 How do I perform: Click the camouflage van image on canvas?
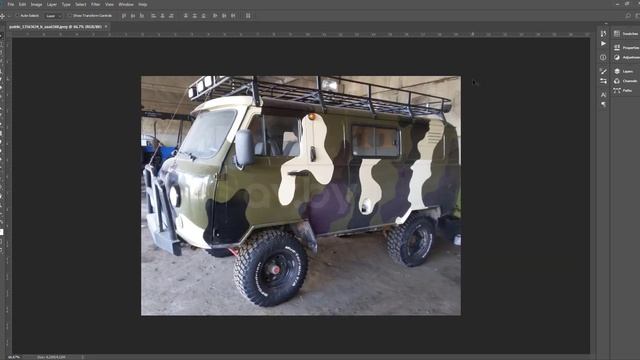point(301,196)
